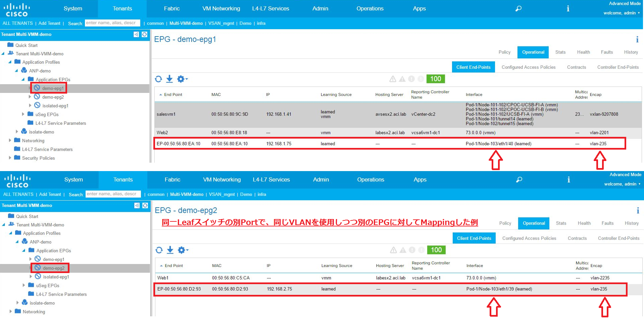Image resolution: width=644 pixels, height=318 pixels.
Task: Click the critical faults warning triangle icon
Action: point(393,79)
